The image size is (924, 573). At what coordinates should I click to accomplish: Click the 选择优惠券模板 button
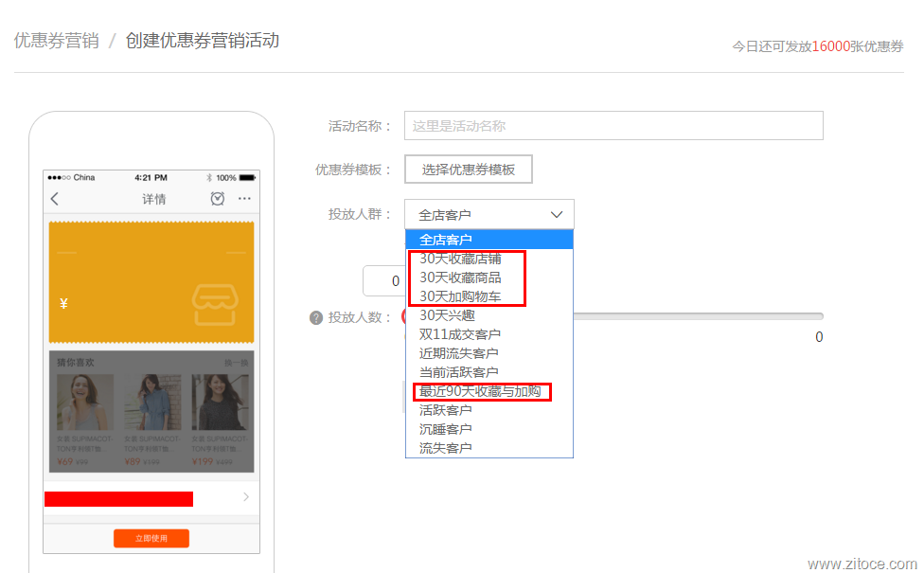tap(469, 170)
